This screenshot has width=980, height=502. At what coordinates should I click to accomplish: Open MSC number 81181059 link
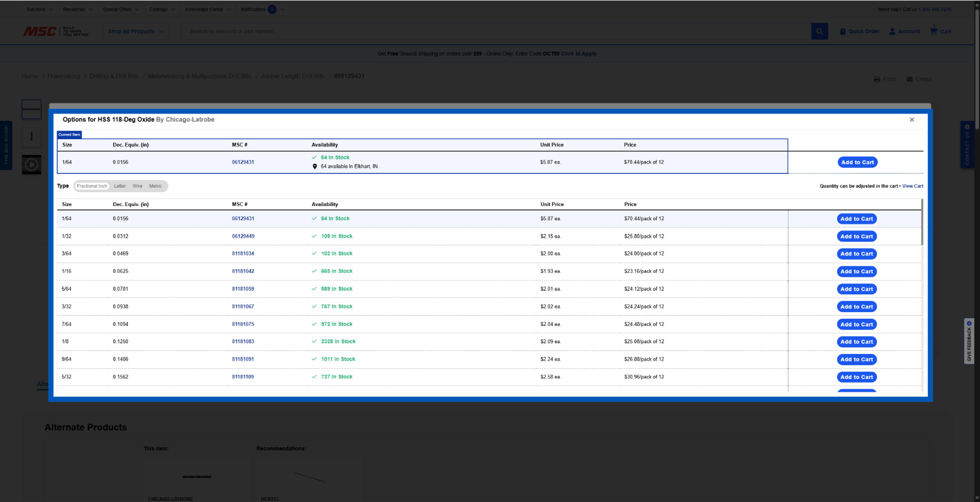tap(243, 289)
